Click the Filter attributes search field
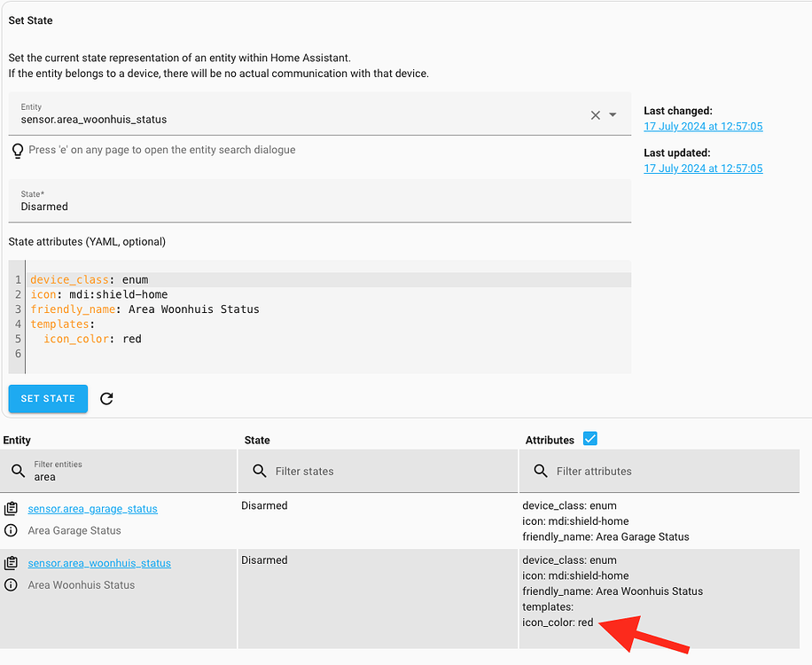Screen dimensions: 812x665 pos(665,472)
